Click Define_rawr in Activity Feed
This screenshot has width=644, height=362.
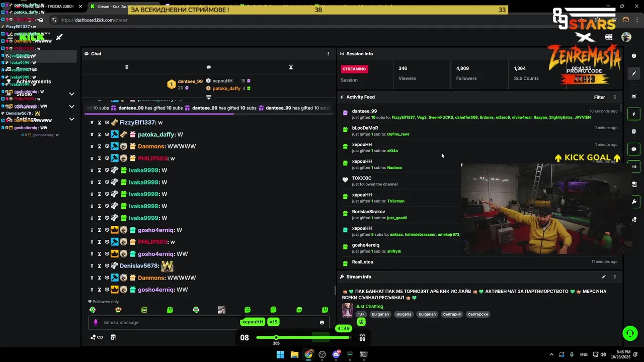click(398, 134)
